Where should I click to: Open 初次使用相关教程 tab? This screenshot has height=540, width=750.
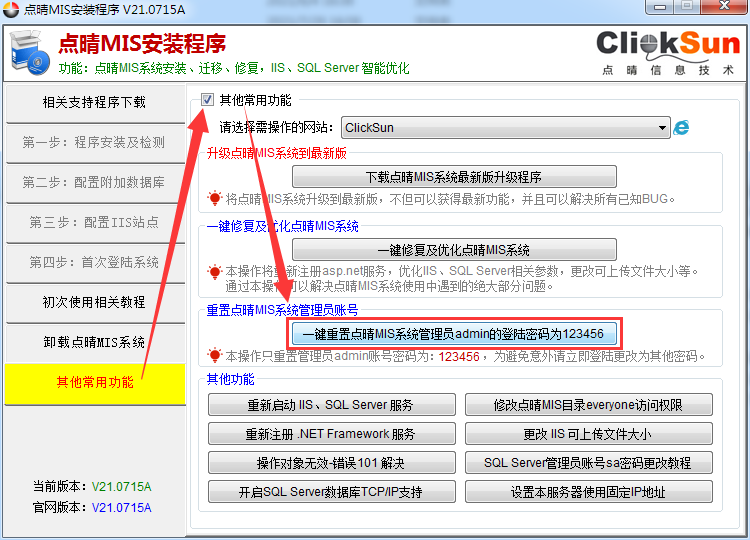tap(95, 302)
